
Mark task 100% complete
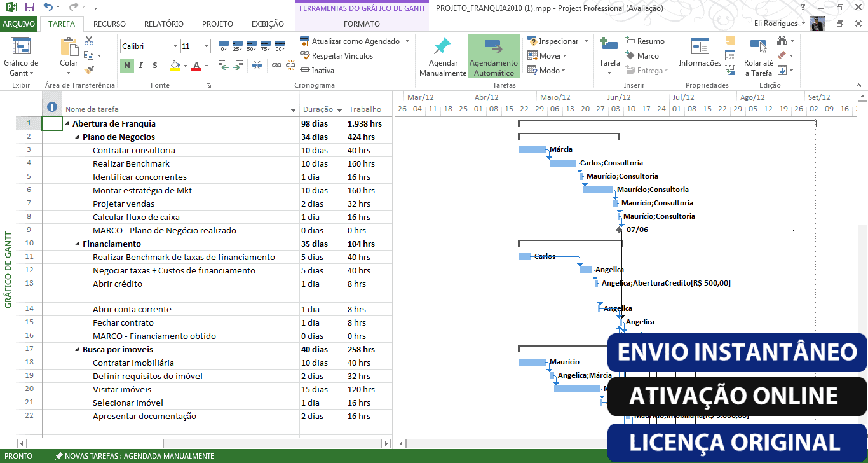click(280, 46)
